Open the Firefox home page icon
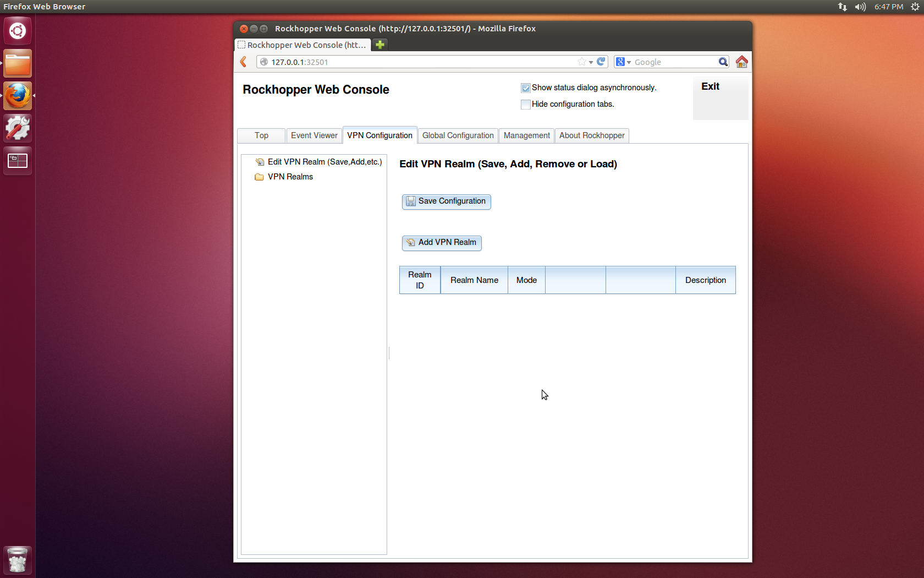This screenshot has height=578, width=924. [x=741, y=62]
